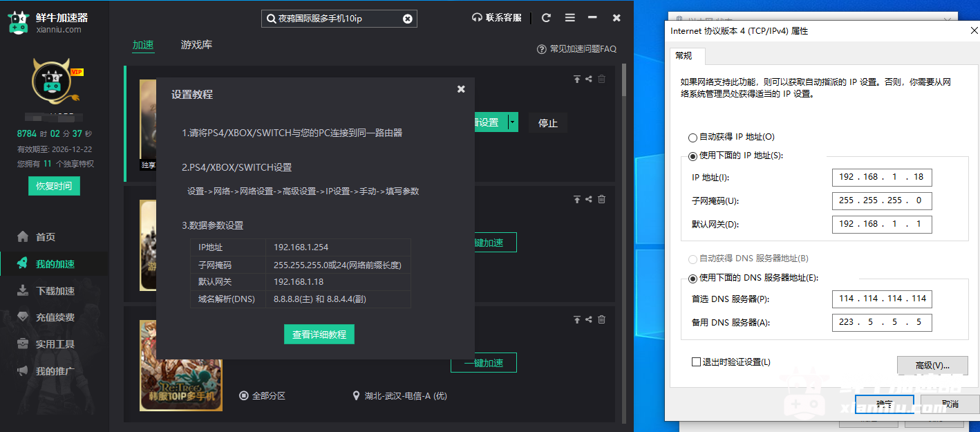
Task: Check 退出时验证设置 checkbox
Action: pyautogui.click(x=696, y=362)
